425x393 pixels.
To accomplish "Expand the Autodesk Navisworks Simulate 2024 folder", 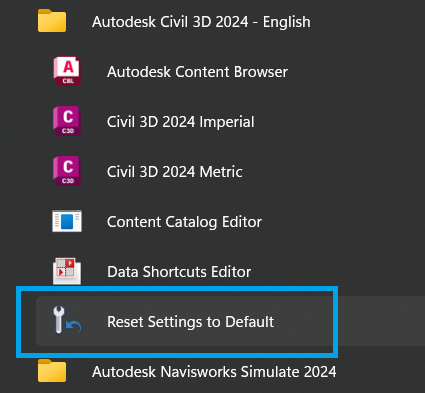I will tap(214, 372).
